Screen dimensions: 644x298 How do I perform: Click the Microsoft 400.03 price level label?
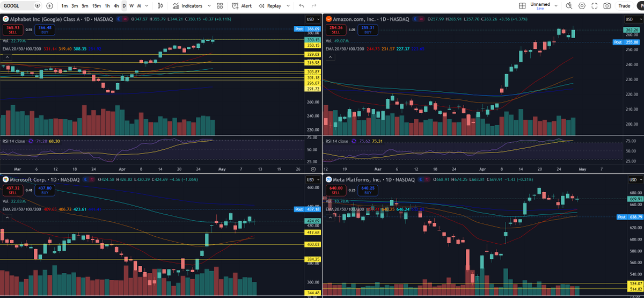tap(313, 244)
